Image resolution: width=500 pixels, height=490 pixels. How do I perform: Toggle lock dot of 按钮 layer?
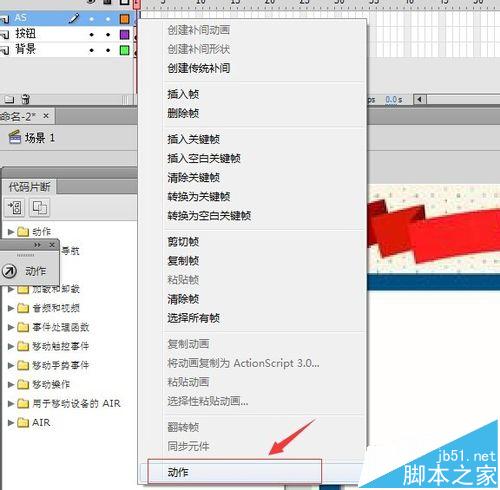pos(108,35)
